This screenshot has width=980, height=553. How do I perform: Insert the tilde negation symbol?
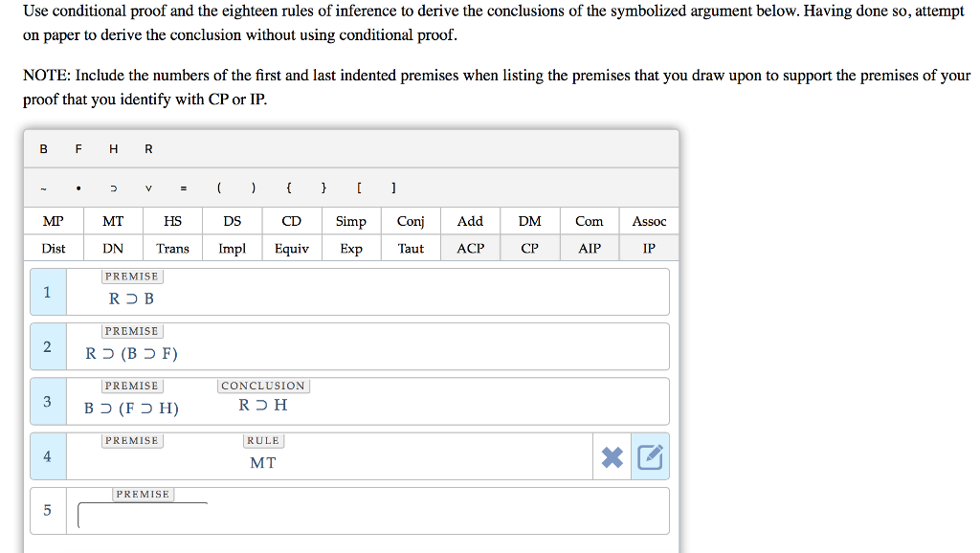pyautogui.click(x=43, y=188)
